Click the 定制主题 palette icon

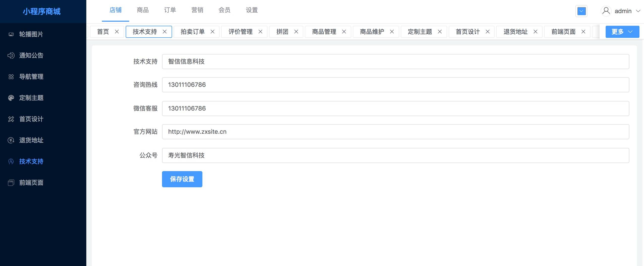[11, 98]
